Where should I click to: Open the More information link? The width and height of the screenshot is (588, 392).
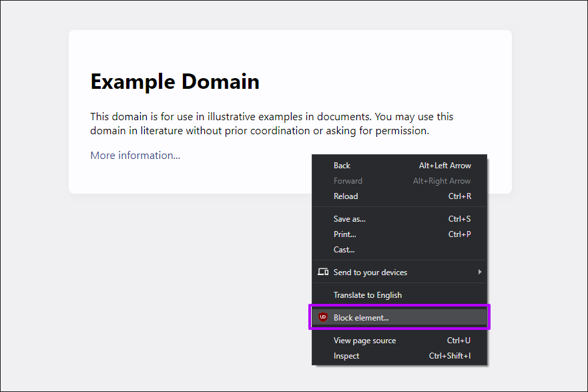[x=135, y=155]
